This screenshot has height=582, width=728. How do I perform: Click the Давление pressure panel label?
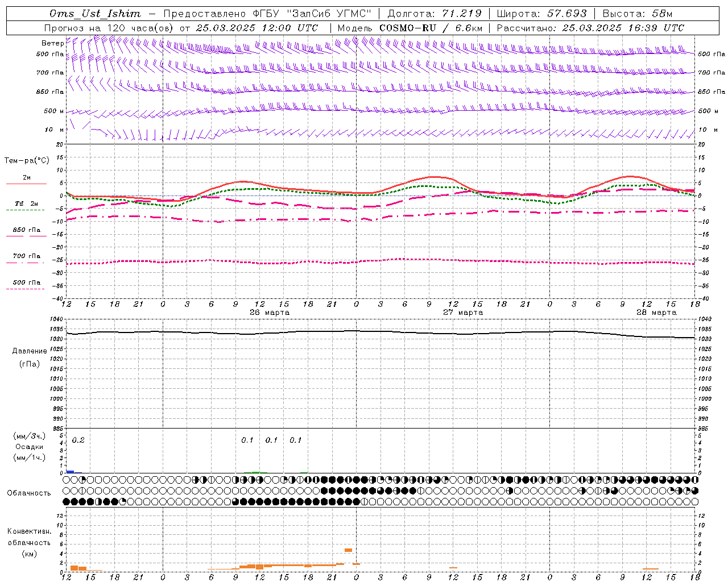pyautogui.click(x=30, y=351)
